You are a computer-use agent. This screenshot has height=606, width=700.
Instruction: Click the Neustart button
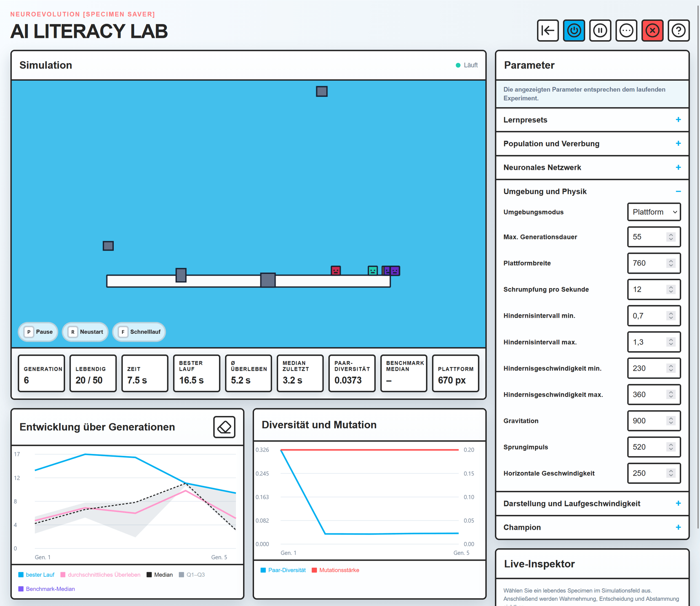[85, 332]
